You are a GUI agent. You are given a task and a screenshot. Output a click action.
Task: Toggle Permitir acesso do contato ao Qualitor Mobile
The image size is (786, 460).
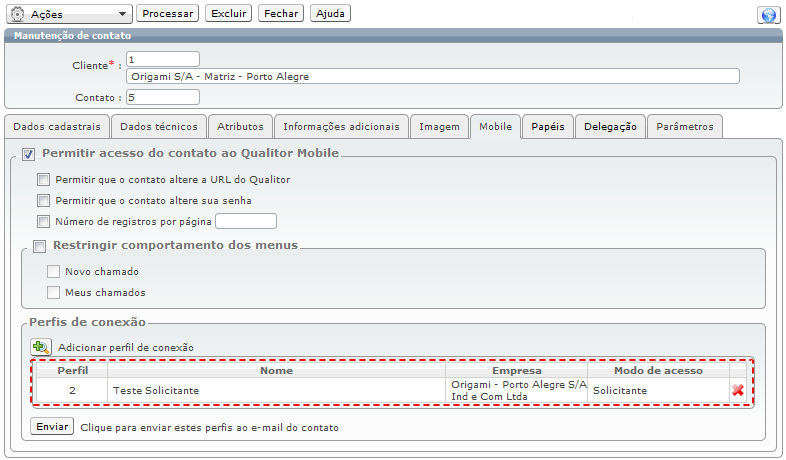click(x=28, y=154)
